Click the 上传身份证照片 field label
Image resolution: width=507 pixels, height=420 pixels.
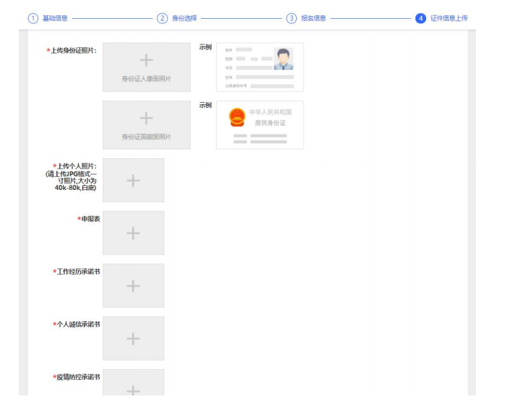73,50
